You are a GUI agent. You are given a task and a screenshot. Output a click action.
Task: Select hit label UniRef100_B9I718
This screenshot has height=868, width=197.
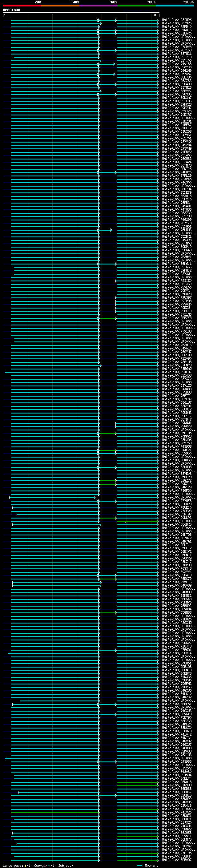pyautogui.click(x=176, y=57)
